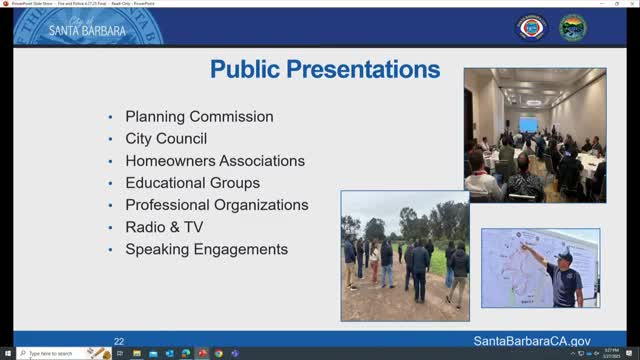Open the Windows Start menu

(x=7, y=353)
